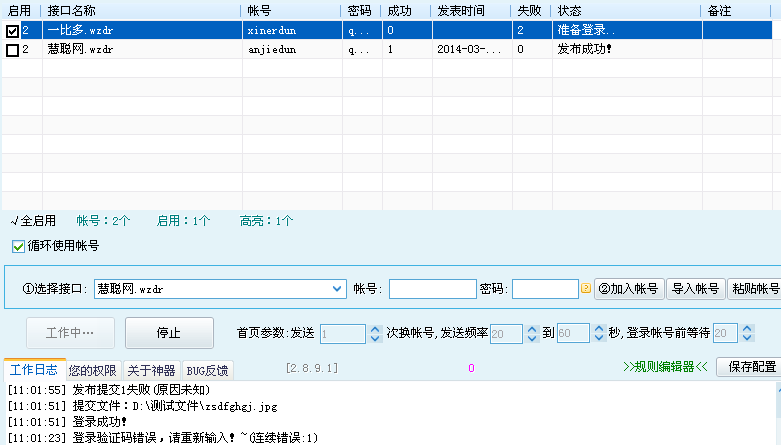Increase the 发送 count with up arrow
The image size is (781, 445).
pos(376,329)
